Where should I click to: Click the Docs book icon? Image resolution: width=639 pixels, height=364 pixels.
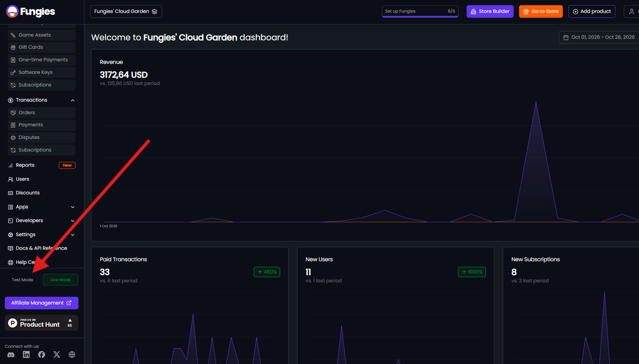click(10, 248)
